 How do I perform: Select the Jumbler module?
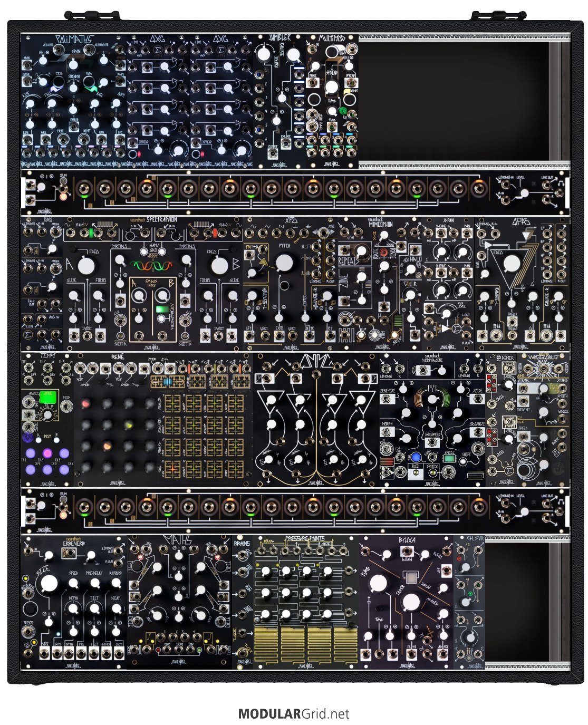[279, 100]
